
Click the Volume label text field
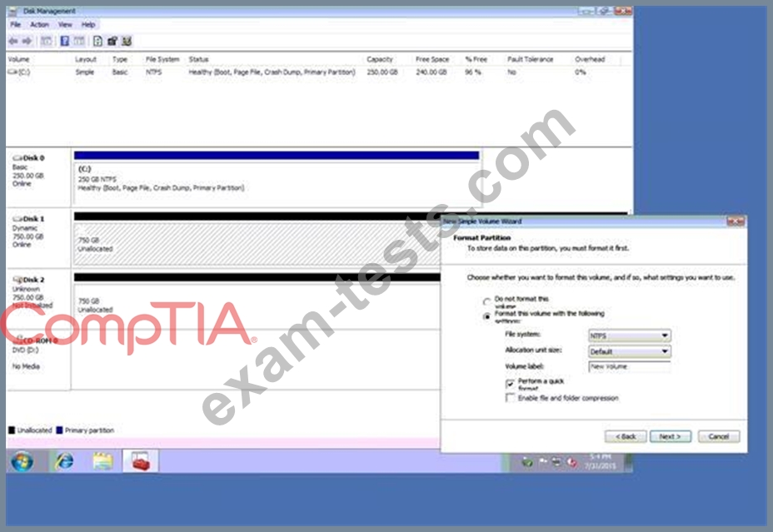630,366
